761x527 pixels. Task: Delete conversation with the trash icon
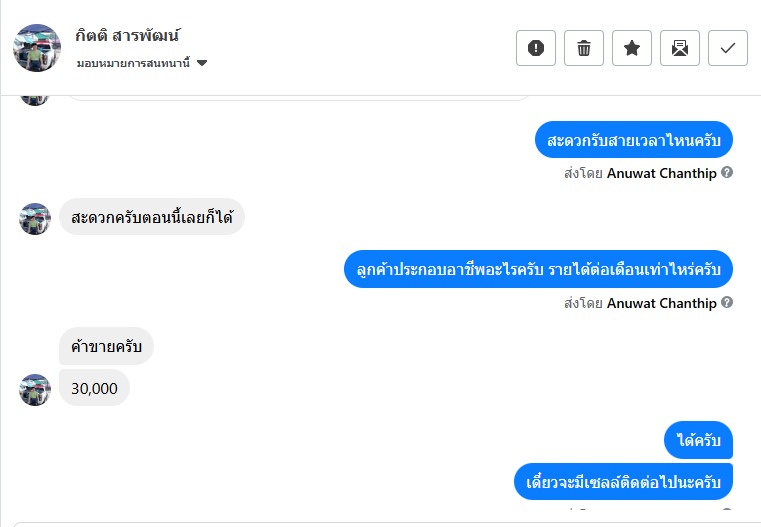(x=584, y=48)
